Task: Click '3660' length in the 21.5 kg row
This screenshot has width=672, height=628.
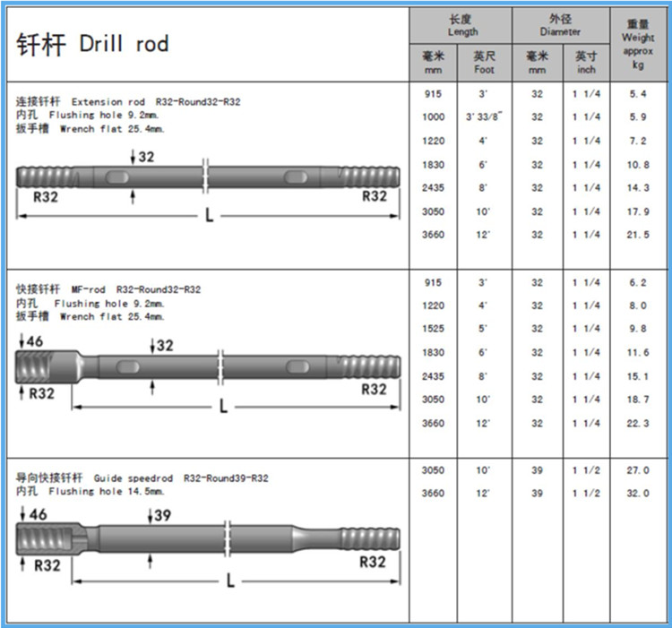Action: click(x=434, y=235)
